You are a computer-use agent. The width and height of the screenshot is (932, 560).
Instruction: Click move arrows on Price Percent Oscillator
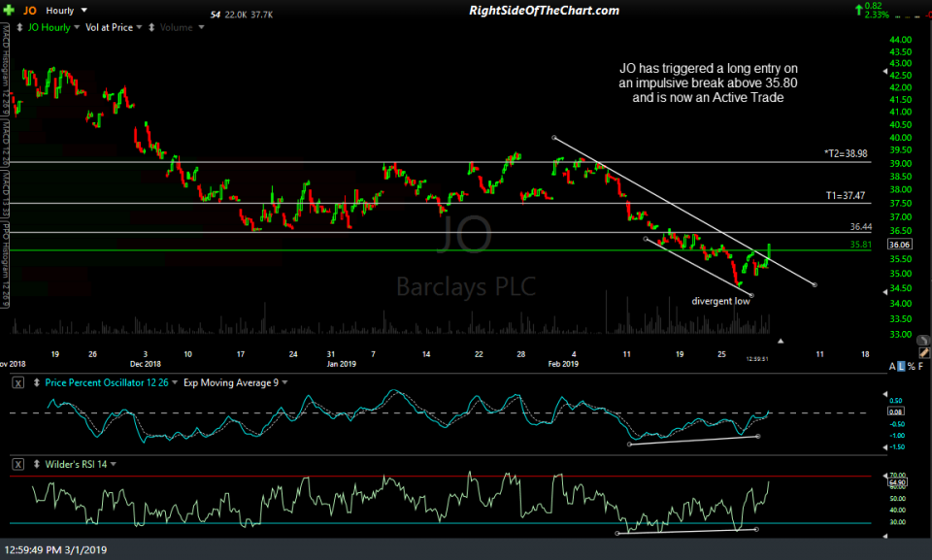click(x=36, y=382)
